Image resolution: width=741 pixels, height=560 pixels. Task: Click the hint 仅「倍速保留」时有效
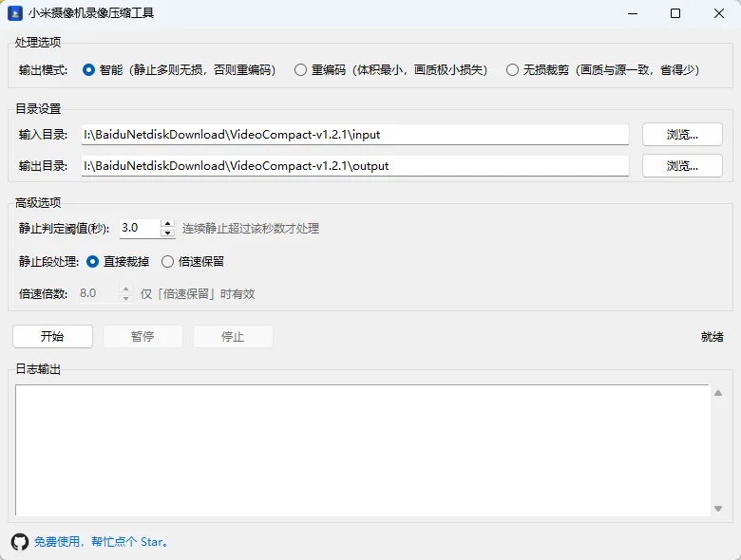(198, 294)
